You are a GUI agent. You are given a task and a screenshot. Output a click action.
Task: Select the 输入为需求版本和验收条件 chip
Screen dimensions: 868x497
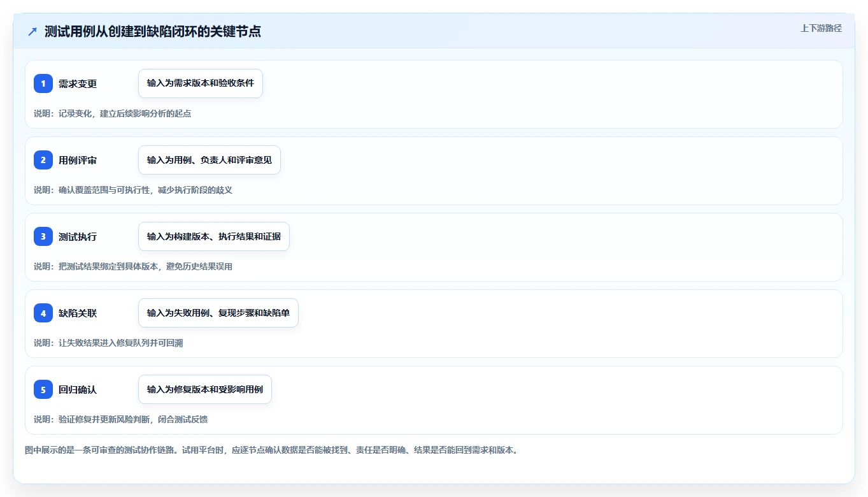click(x=201, y=83)
